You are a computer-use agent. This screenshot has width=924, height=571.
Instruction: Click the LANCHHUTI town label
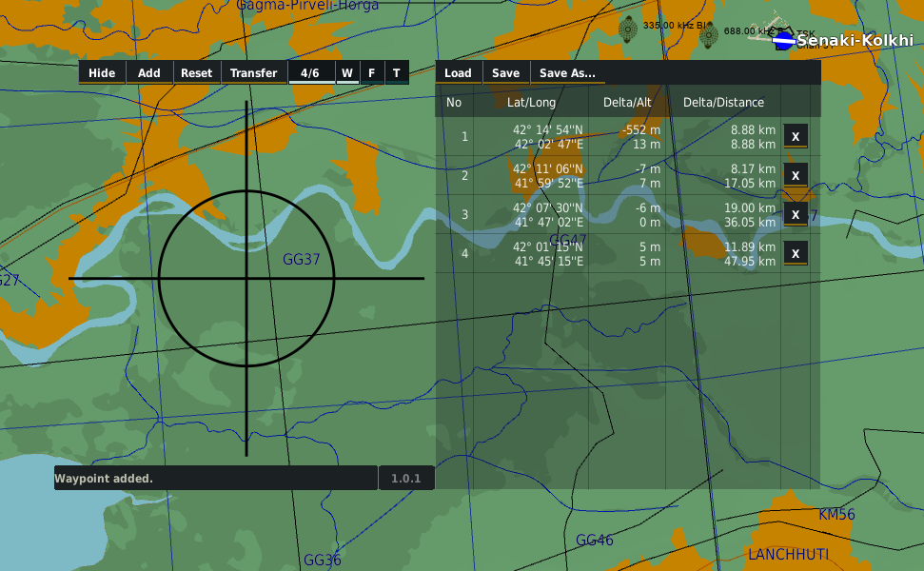[789, 555]
